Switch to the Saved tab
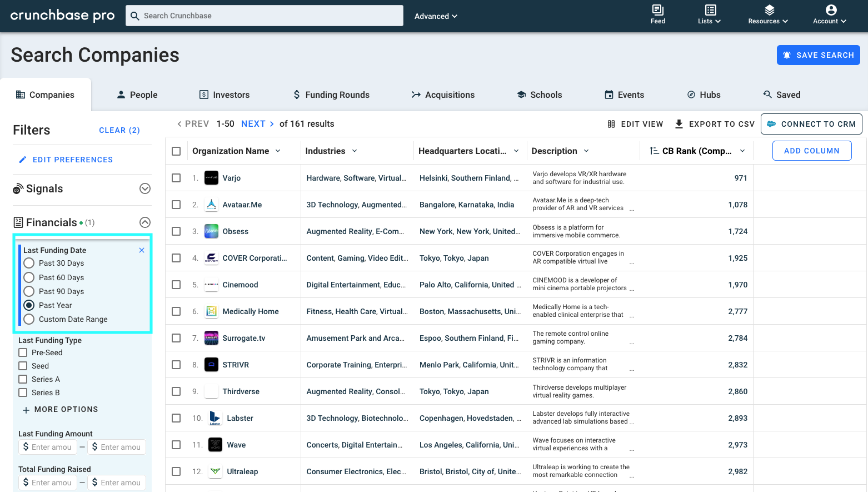The width and height of the screenshot is (868, 492). tap(782, 95)
